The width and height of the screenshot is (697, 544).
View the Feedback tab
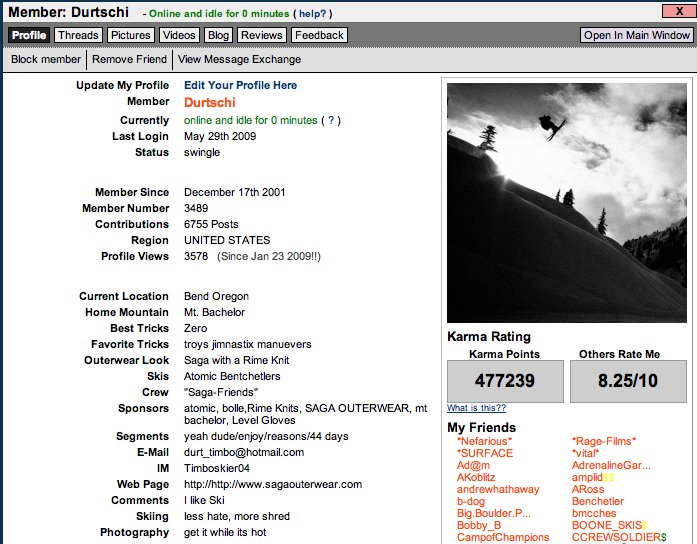319,35
